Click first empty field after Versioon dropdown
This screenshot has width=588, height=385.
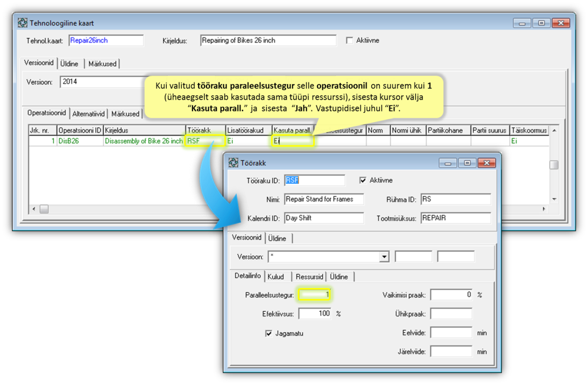[x=414, y=257]
